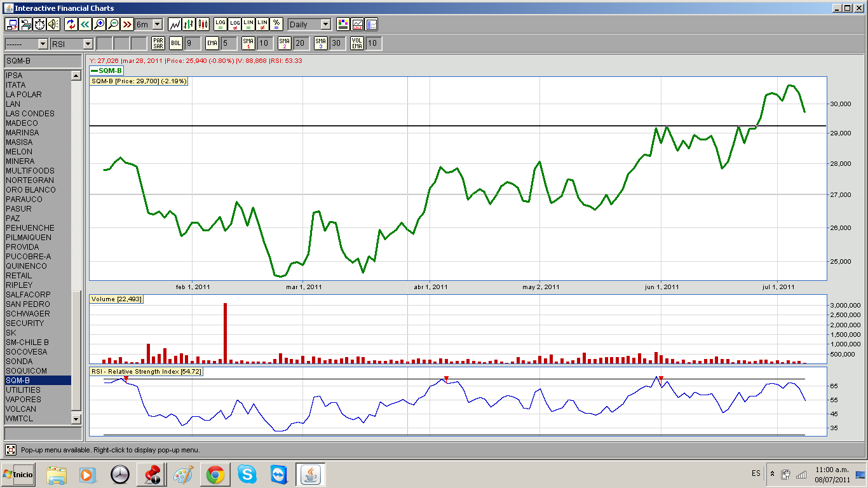Screen dimensions: 868x488
Task: Click the refresh chart arrows icon
Action: [x=71, y=24]
